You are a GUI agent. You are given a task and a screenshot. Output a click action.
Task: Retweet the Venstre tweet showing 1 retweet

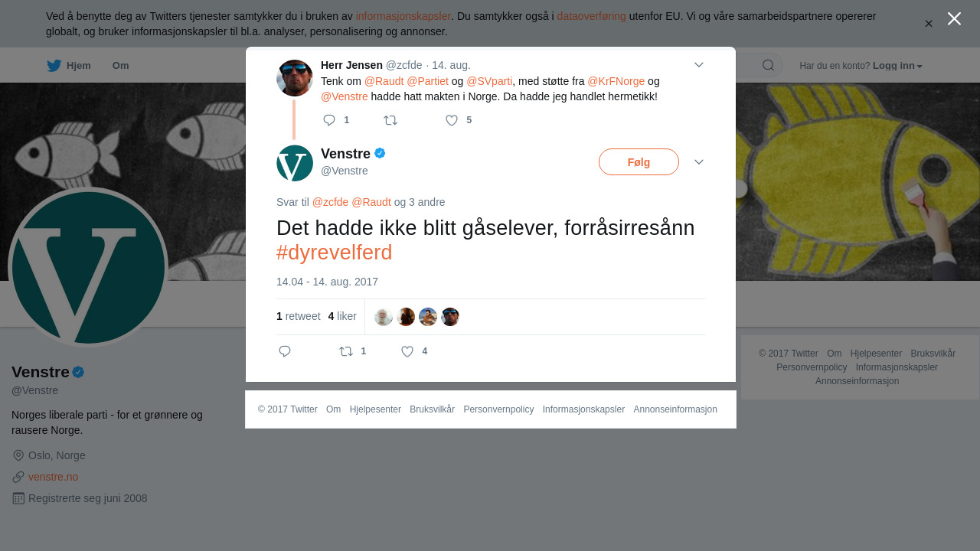(x=346, y=351)
